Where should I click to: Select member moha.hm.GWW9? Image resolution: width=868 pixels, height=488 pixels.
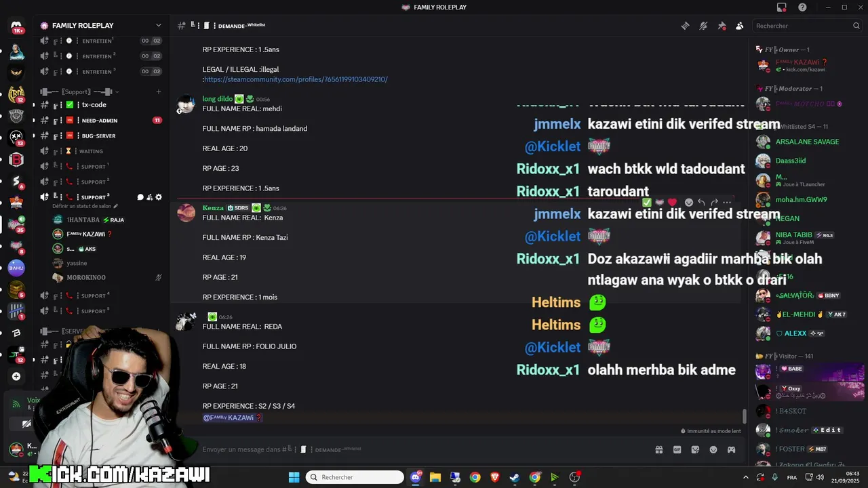point(807,199)
